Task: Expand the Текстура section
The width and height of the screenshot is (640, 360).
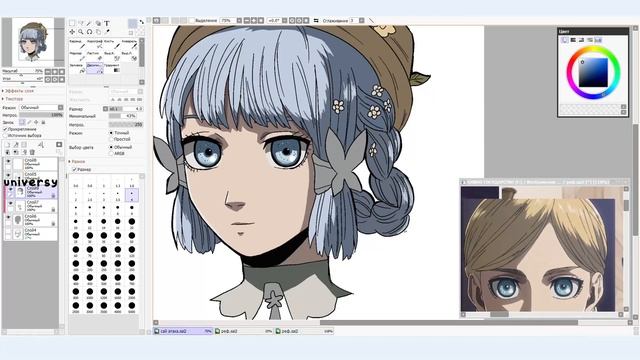Action: (x=13, y=99)
